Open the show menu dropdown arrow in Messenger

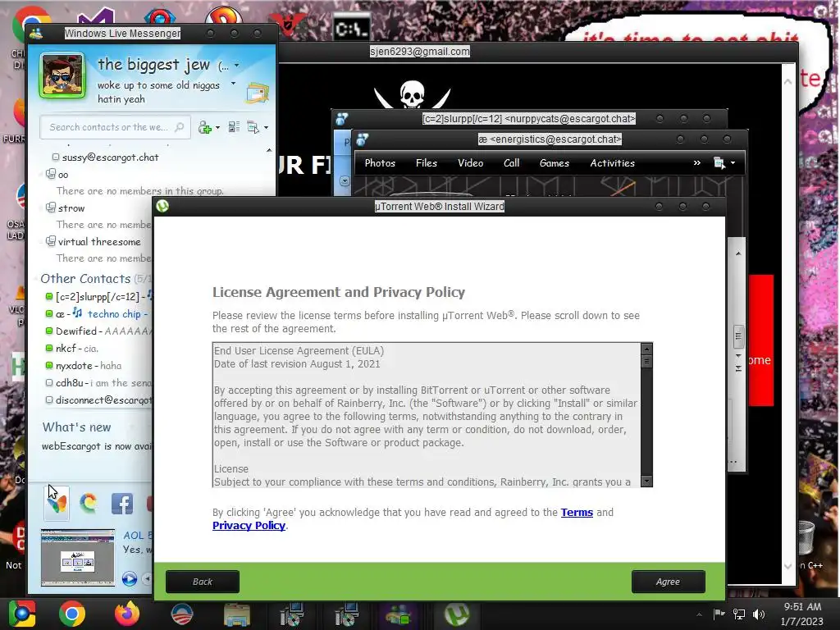(x=267, y=128)
